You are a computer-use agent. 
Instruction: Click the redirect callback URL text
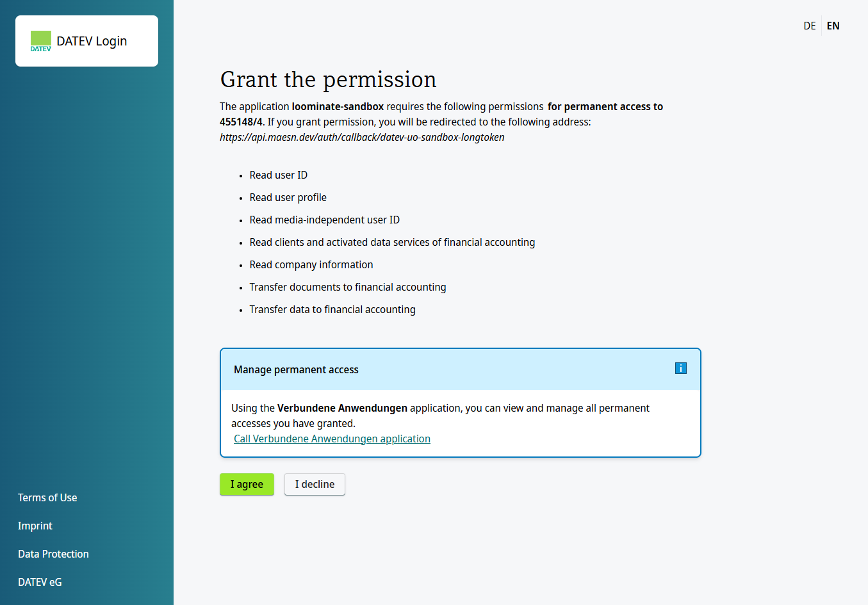[362, 137]
